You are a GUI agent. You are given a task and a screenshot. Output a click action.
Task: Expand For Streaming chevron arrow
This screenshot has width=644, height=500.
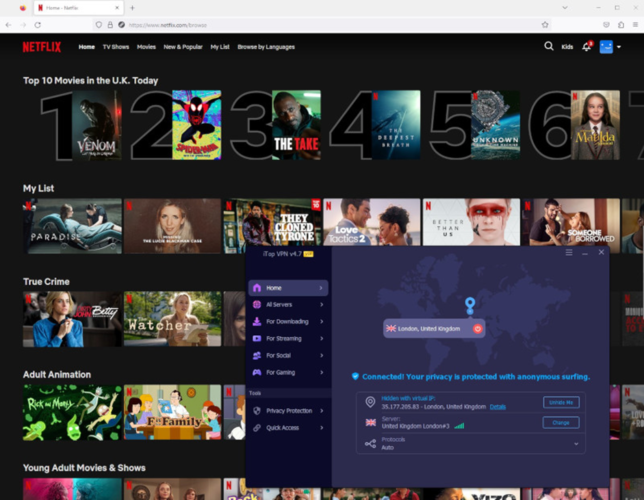322,339
